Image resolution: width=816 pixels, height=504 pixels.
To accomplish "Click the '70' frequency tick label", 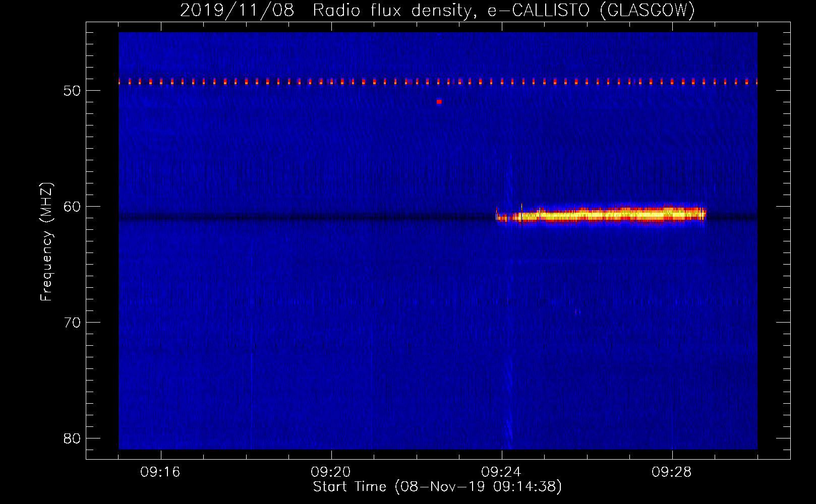I will point(73,323).
